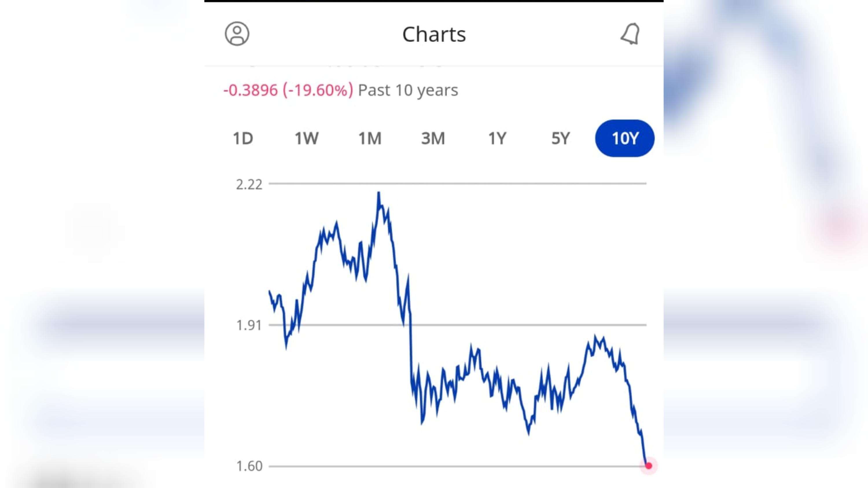Choose the 1M chart period

(x=370, y=139)
